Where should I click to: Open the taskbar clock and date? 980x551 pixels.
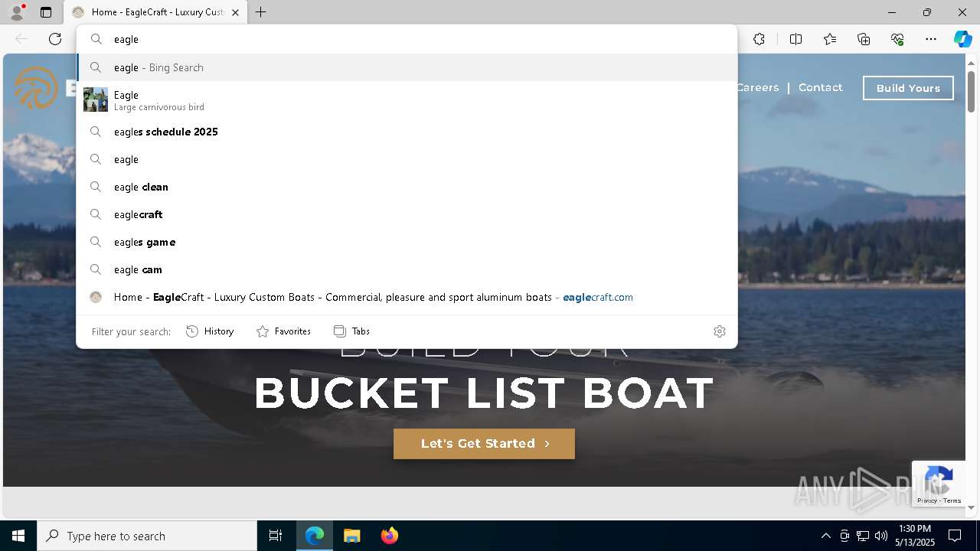point(915,536)
